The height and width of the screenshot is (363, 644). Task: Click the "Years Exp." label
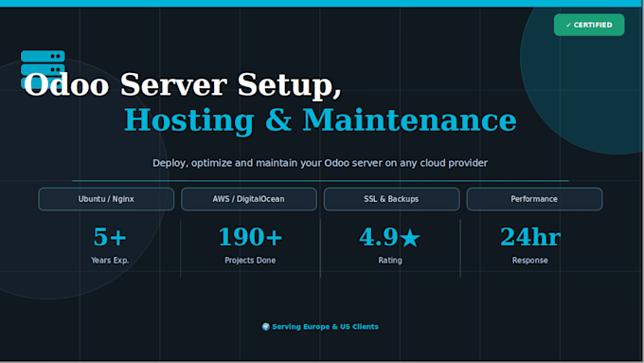pyautogui.click(x=110, y=261)
